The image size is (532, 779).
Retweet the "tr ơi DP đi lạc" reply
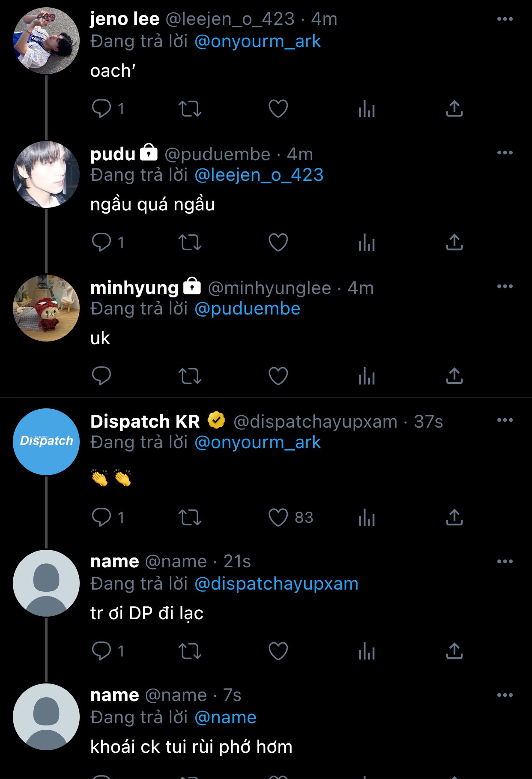[x=190, y=651]
